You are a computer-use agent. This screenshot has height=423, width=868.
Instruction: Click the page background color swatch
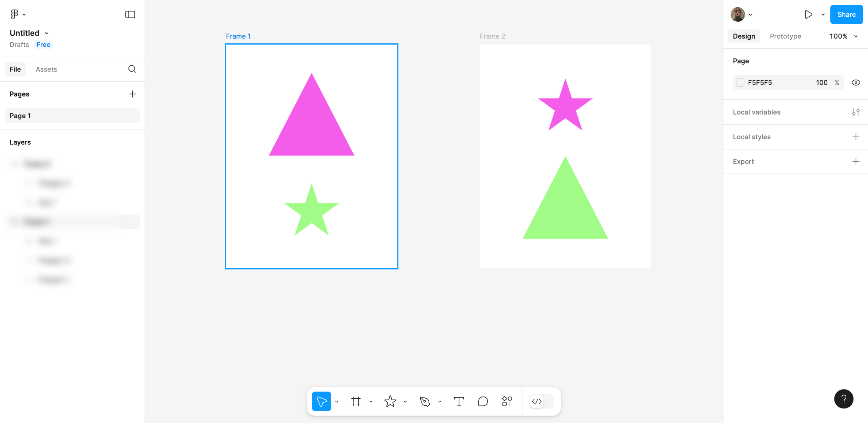pyautogui.click(x=740, y=83)
